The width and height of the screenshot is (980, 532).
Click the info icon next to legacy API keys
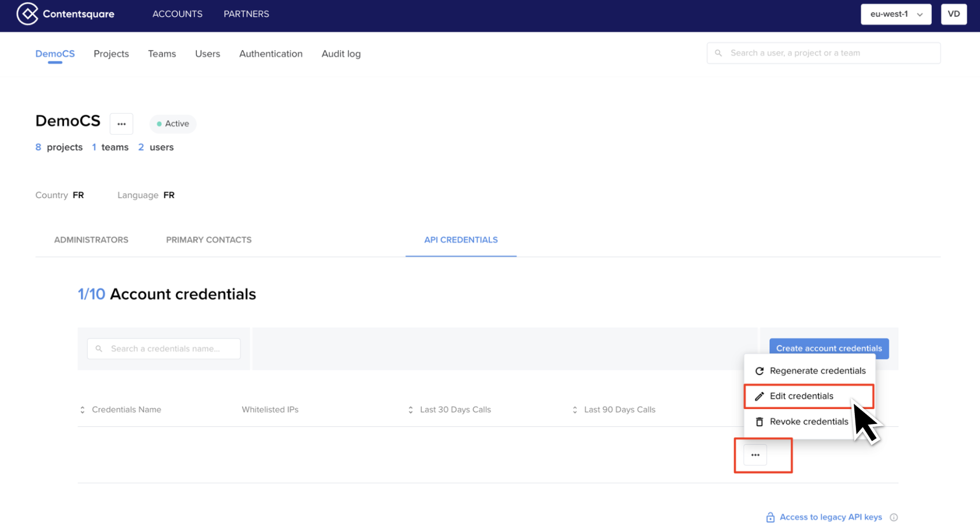(894, 518)
